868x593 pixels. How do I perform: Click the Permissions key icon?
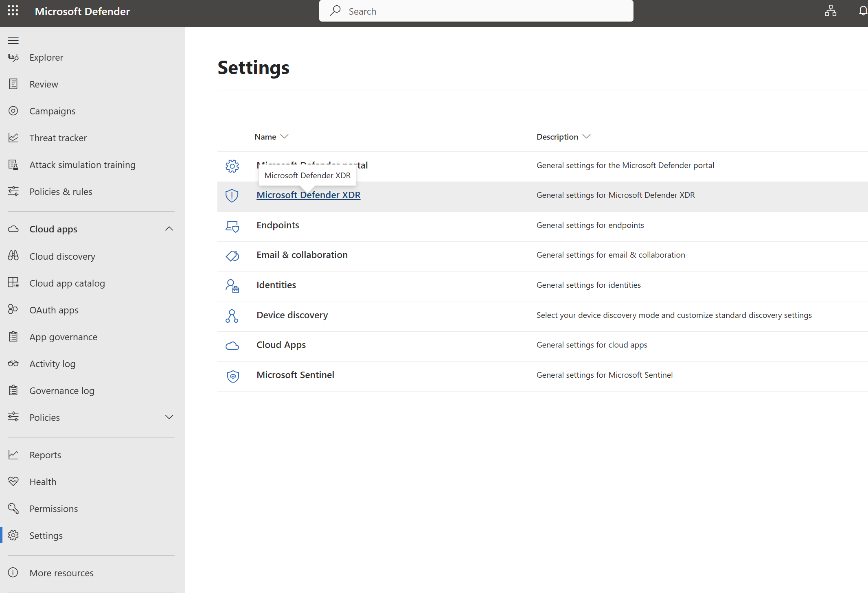[x=13, y=508]
